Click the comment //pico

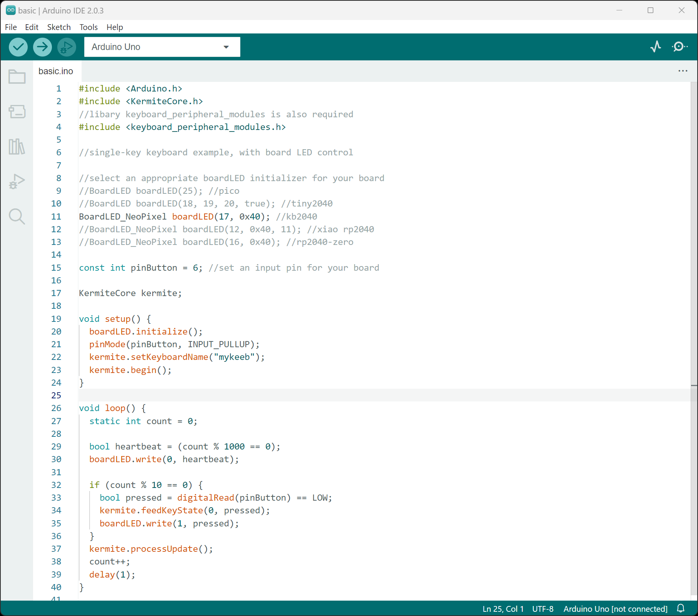pyautogui.click(x=224, y=191)
